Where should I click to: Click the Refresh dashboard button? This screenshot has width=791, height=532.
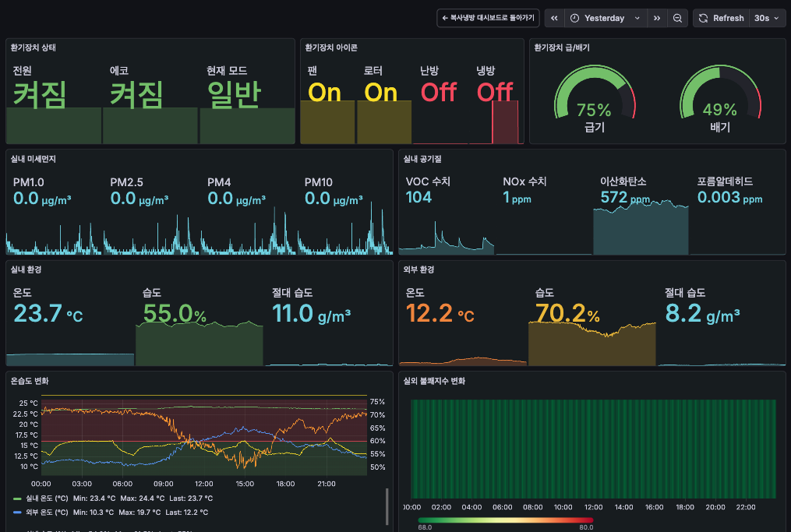[x=721, y=18]
